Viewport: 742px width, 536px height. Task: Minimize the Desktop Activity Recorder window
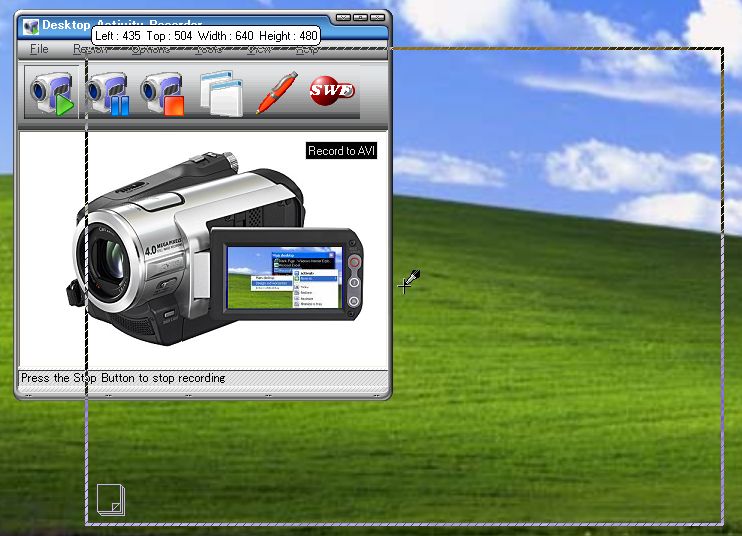pos(343,18)
